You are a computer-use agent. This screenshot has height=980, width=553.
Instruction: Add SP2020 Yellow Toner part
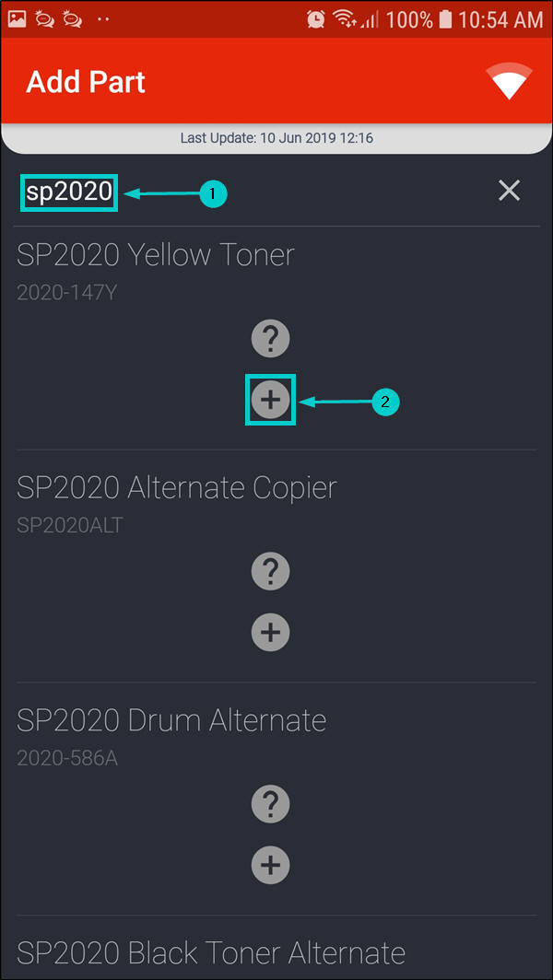270,400
